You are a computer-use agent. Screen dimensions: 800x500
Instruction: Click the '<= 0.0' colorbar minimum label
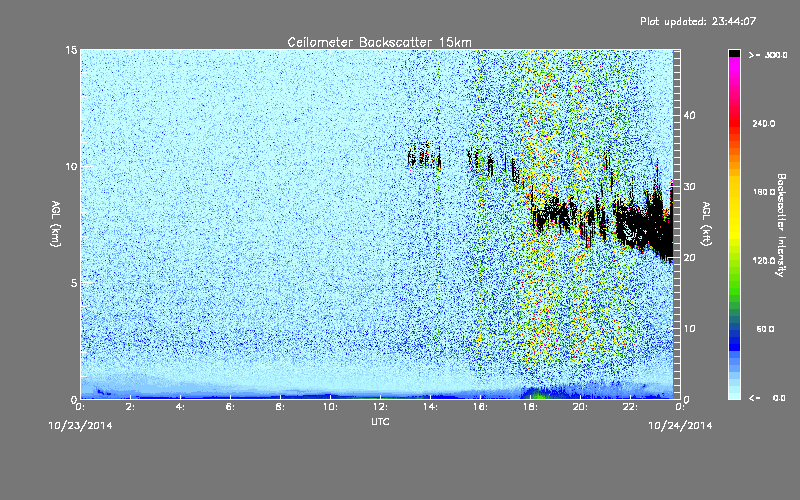(x=767, y=398)
